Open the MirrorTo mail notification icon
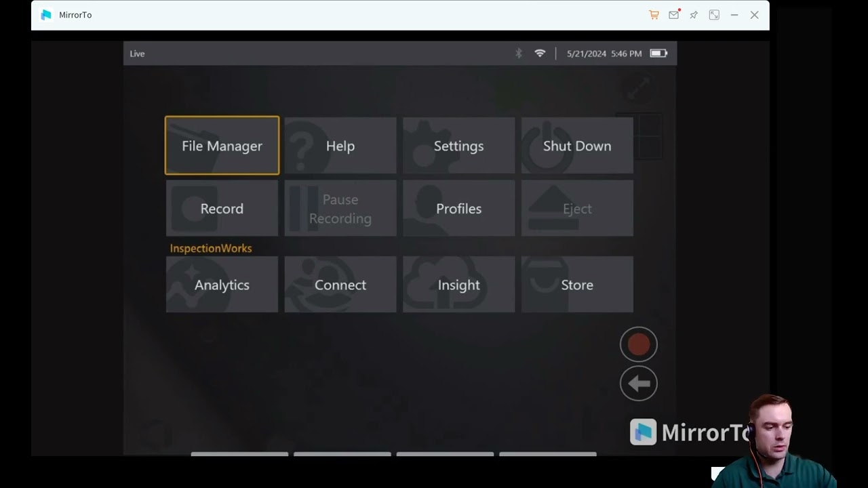 click(674, 15)
